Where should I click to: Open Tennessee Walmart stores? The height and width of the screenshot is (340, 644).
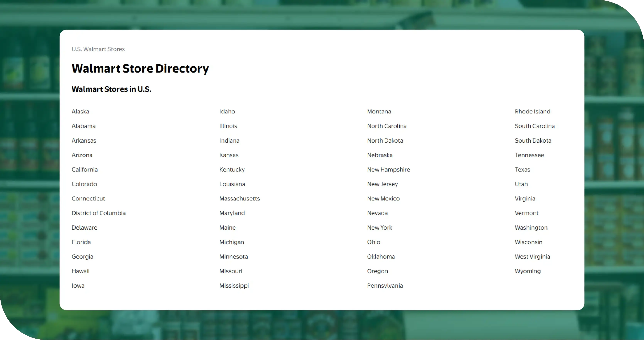[529, 155]
